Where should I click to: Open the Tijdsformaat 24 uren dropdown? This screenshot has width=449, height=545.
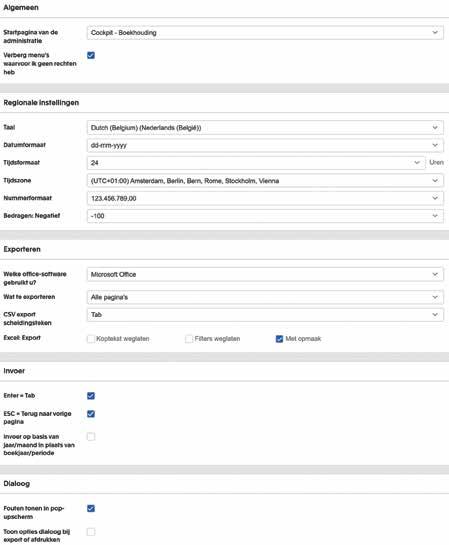click(256, 163)
